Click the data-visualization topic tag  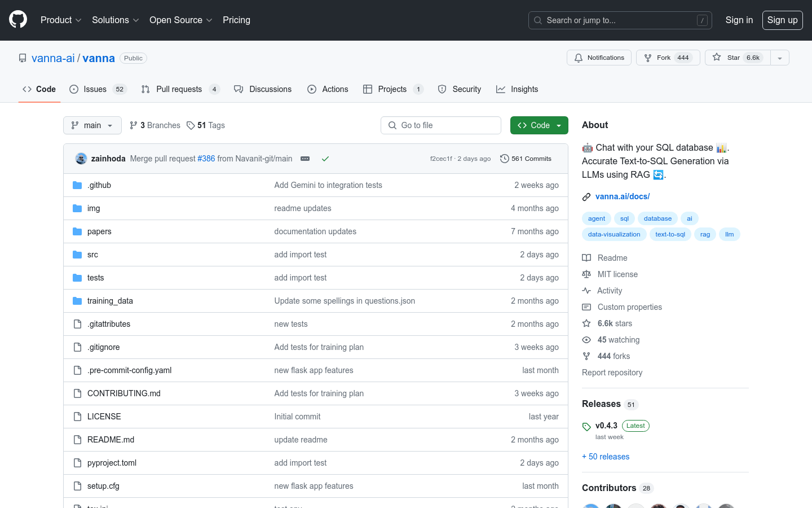(x=614, y=234)
